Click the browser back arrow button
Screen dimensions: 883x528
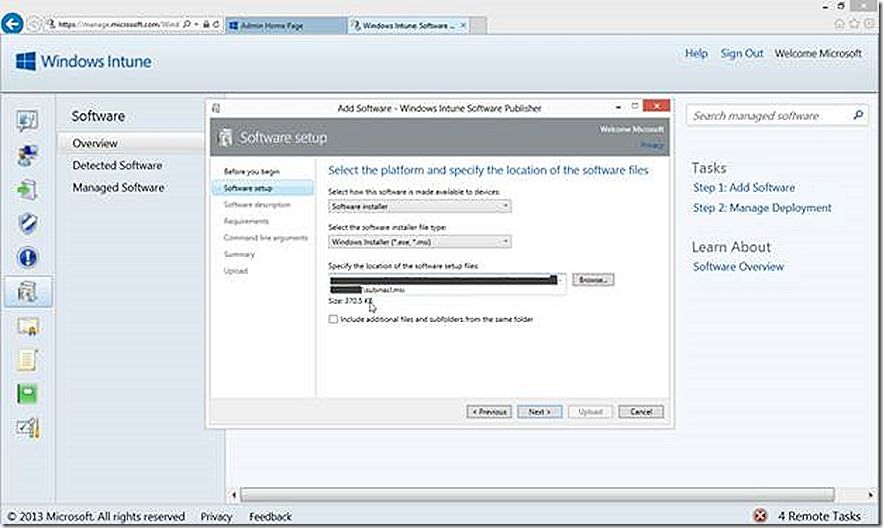point(12,24)
